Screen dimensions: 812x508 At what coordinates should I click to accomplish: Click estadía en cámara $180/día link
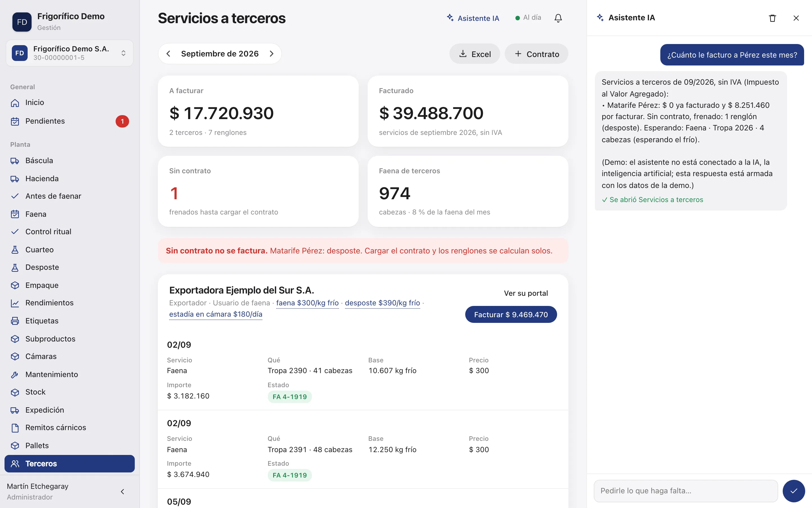tap(216, 314)
